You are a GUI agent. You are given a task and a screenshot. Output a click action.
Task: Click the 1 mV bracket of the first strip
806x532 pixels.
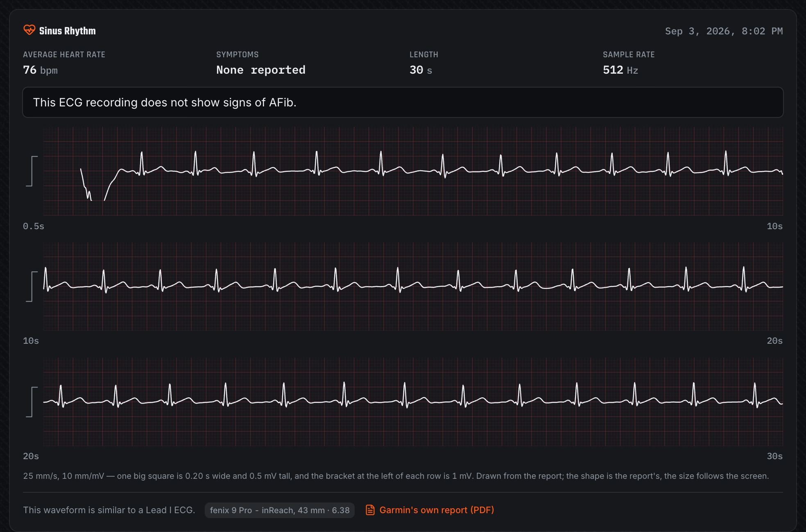pyautogui.click(x=32, y=171)
